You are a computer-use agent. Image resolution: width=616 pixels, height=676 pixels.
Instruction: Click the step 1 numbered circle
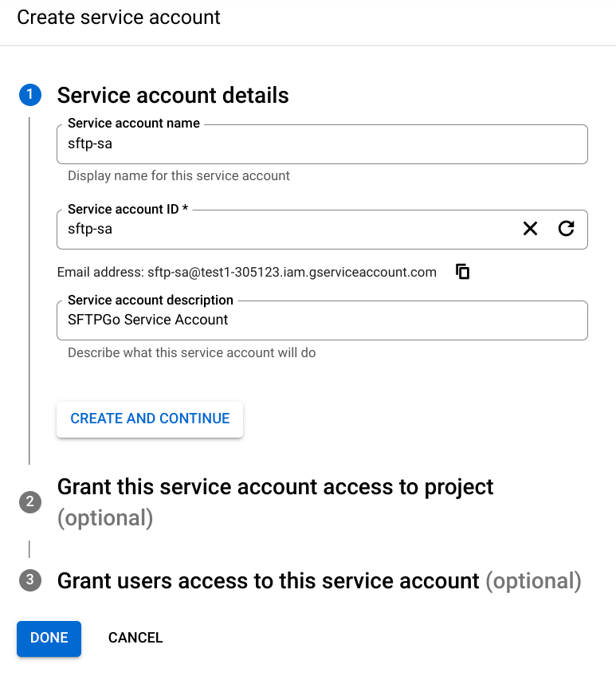[29, 94]
